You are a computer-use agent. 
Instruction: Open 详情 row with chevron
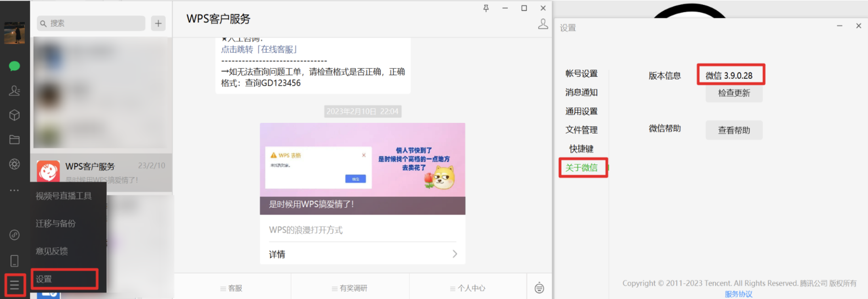(362, 254)
